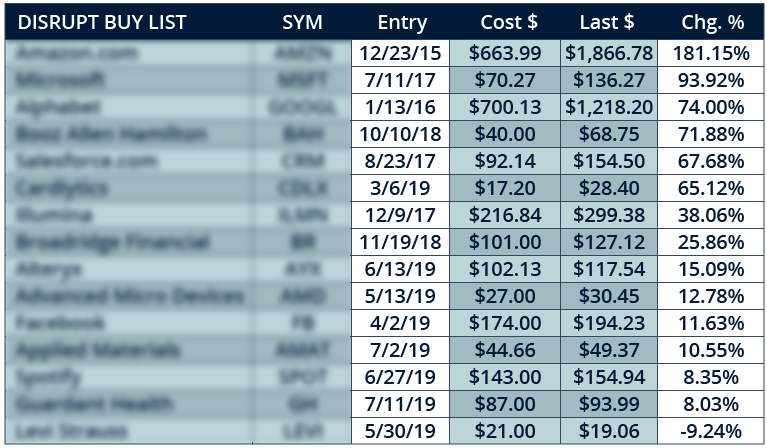This screenshot has width=767, height=448.
Task: Select entry date 12/23/15 cell
Action: [x=400, y=53]
